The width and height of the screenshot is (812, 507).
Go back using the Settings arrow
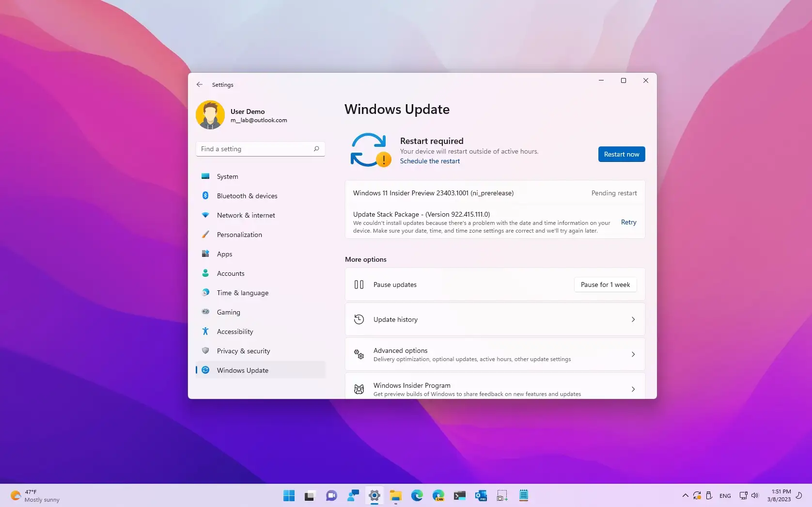200,84
